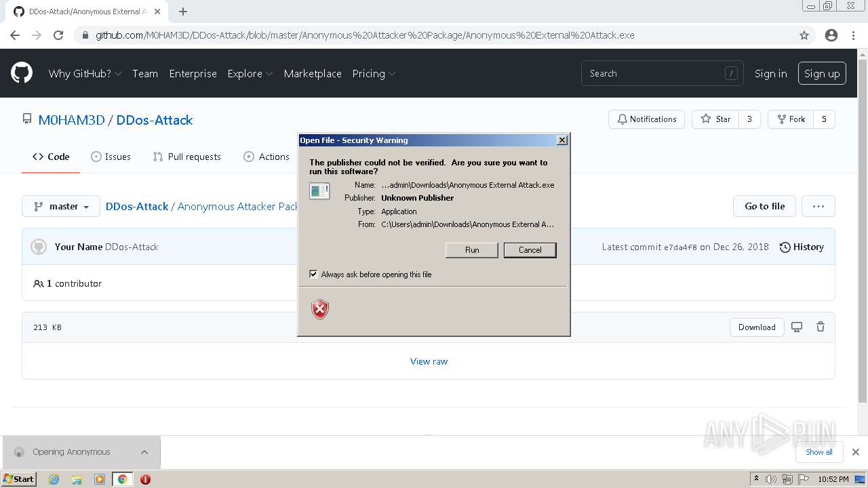Open the Marketplace nav item
The image size is (868, 488).
click(x=313, y=73)
